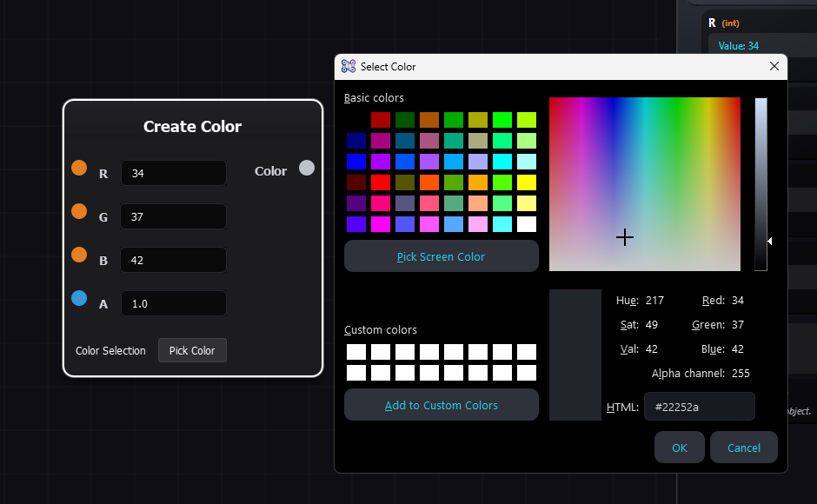
Task: Click the blue A input port
Action: tap(79, 298)
